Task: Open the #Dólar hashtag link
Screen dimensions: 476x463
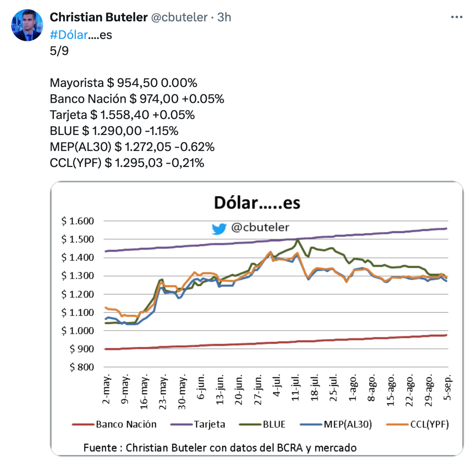Action: coord(68,35)
